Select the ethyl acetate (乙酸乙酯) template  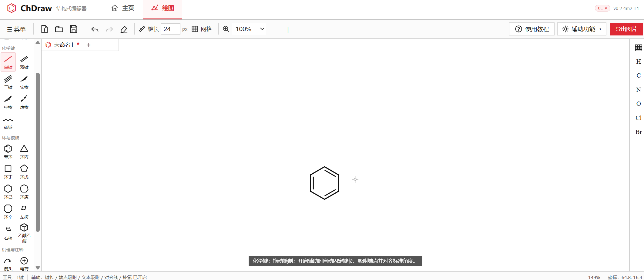tap(24, 233)
